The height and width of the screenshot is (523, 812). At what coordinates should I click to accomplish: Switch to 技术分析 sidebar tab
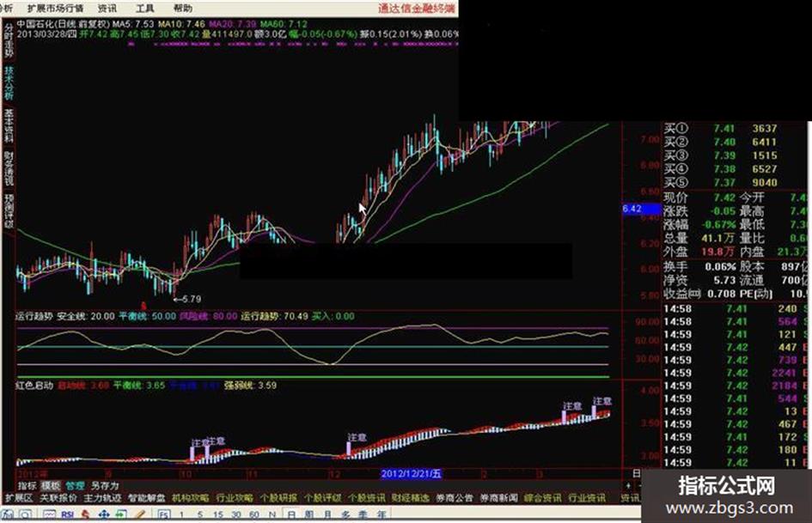pos(9,82)
